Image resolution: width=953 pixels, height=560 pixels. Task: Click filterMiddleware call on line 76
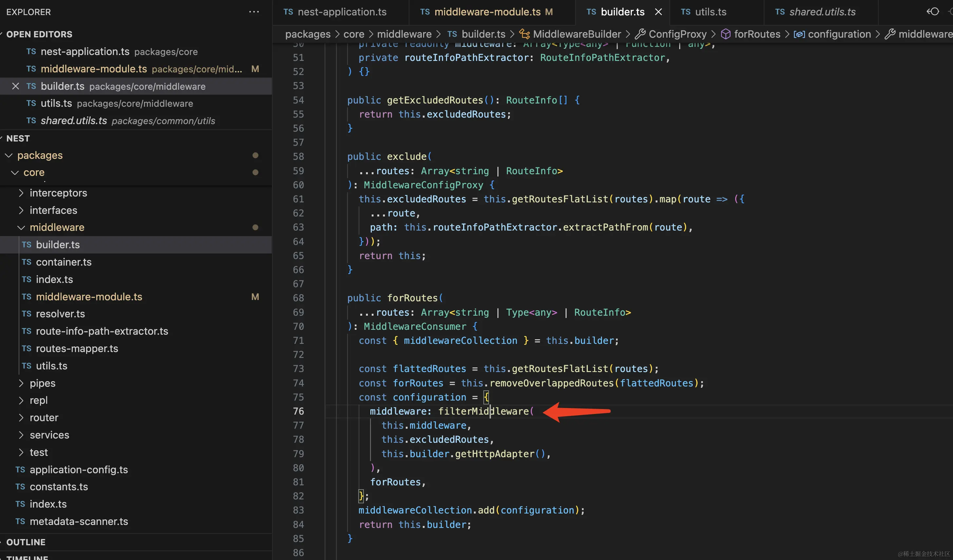(483, 411)
